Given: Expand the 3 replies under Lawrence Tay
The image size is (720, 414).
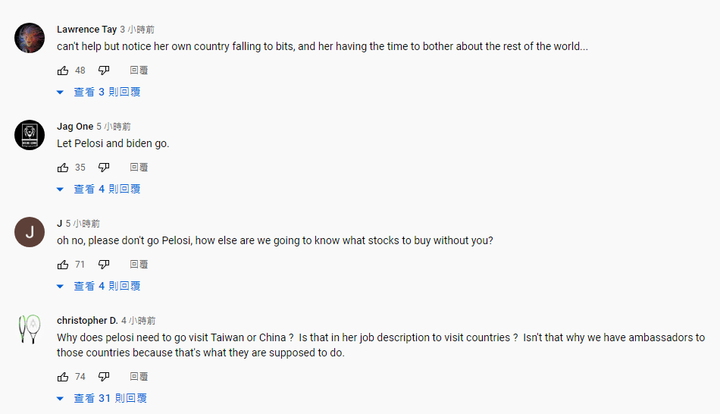Looking at the screenshot, I should click(x=99, y=92).
